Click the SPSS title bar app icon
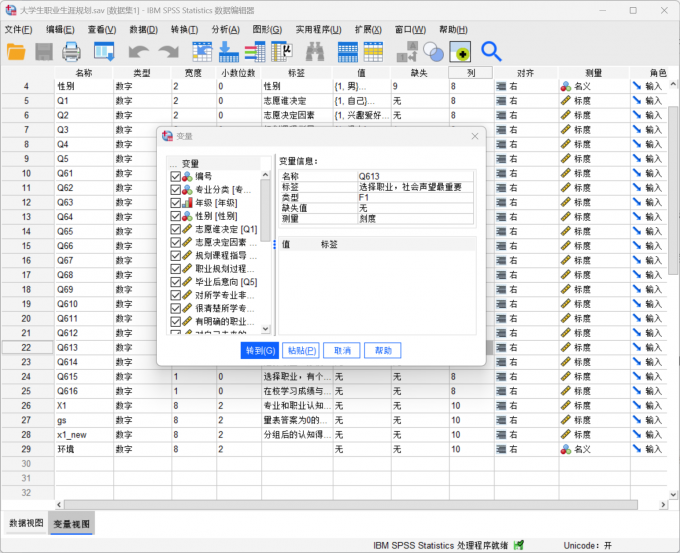 pyautogui.click(x=11, y=10)
